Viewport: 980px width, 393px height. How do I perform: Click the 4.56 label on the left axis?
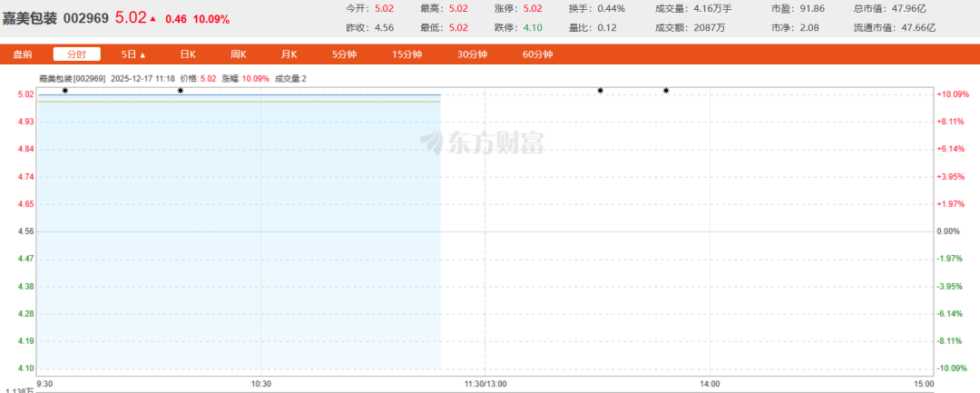[25, 231]
